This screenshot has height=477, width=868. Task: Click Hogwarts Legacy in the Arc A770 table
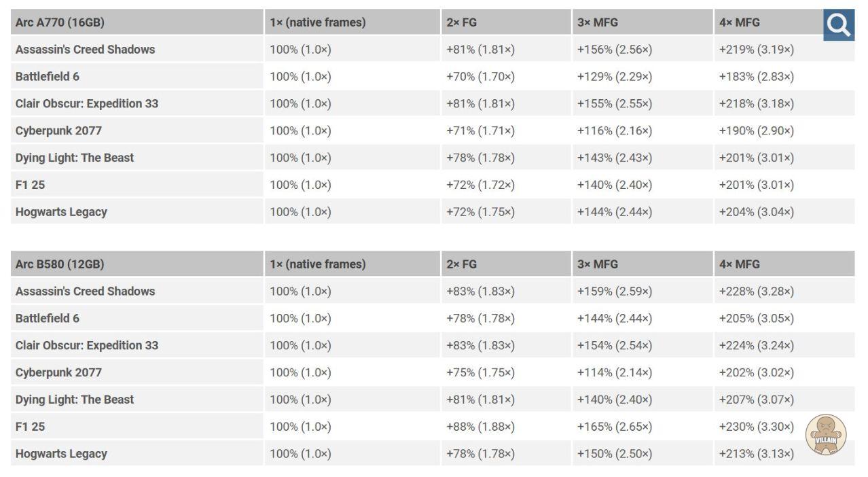coord(61,212)
